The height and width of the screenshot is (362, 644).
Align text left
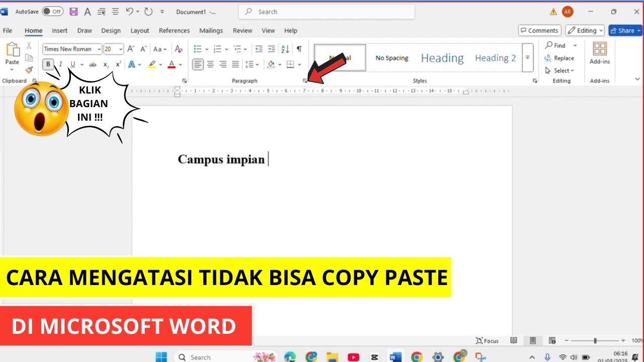coord(198,64)
